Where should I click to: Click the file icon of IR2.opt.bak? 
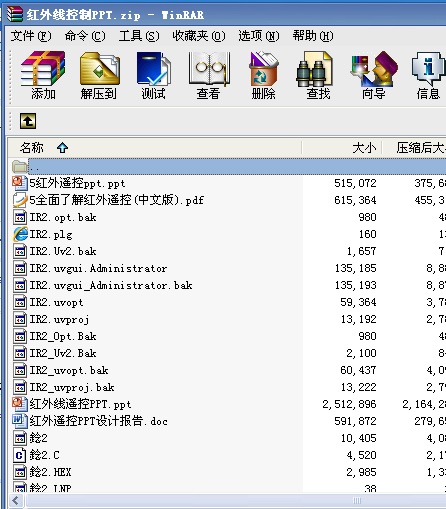point(20,217)
